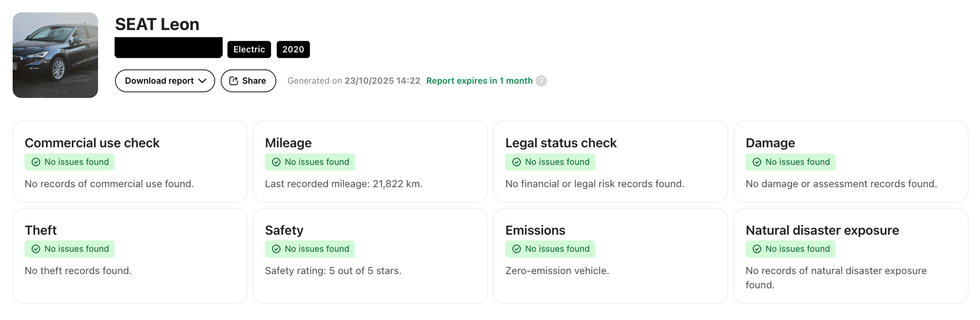Click the help question mark icon
980x320 pixels.
click(541, 81)
